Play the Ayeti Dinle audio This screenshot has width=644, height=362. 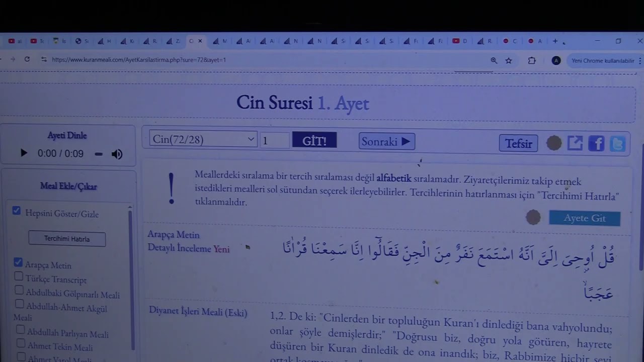(x=23, y=153)
